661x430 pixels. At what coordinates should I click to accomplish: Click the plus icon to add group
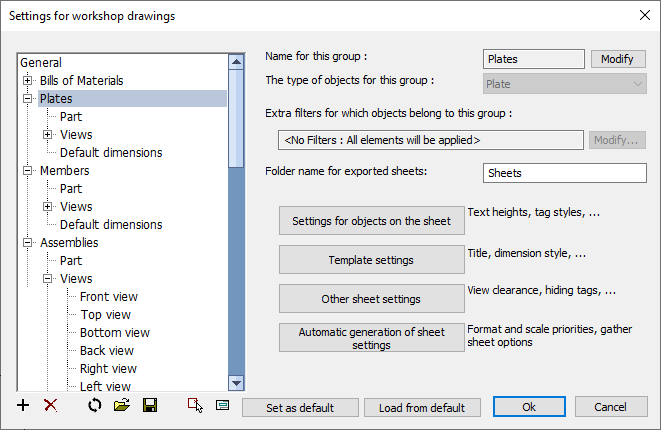point(23,406)
